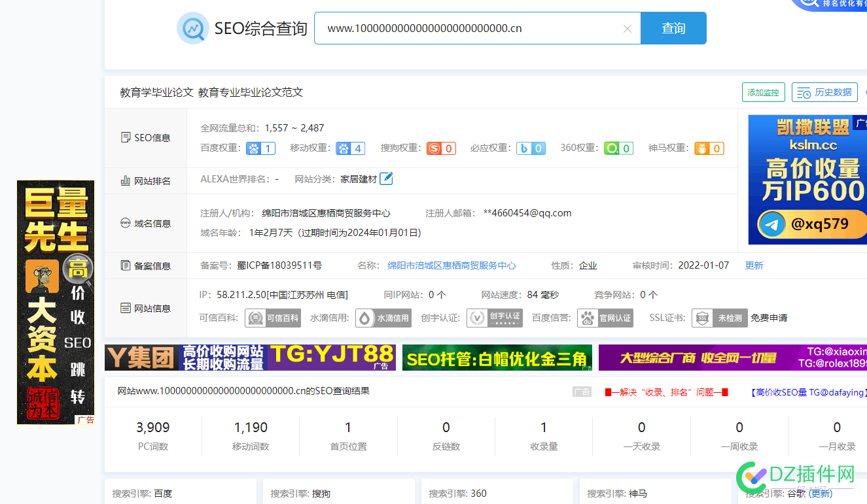
Task: Click the 高价收SEO量 TG@dafaying link
Action: pyautogui.click(x=809, y=392)
